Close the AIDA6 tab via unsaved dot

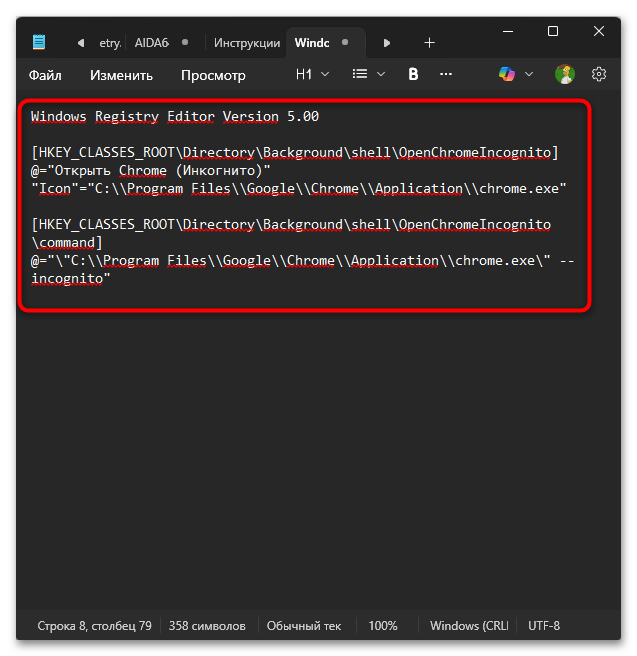pos(185,42)
